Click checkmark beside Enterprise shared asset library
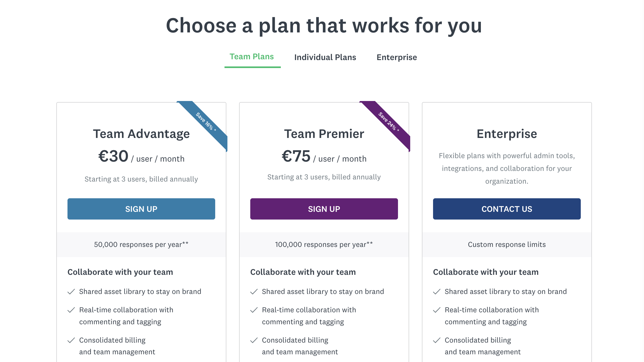644x362 pixels. click(x=436, y=291)
